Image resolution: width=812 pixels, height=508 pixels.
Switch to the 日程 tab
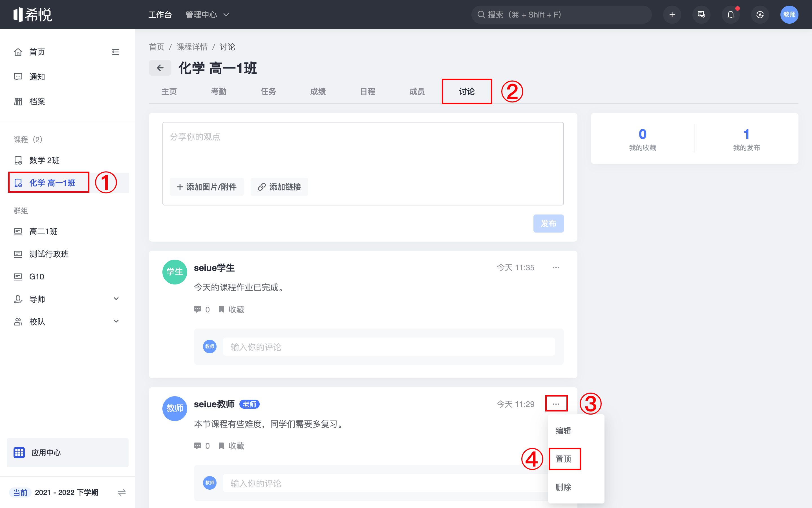pos(368,91)
